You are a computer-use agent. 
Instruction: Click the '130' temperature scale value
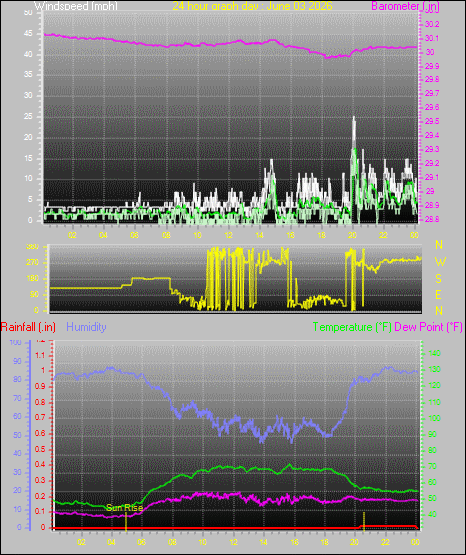(435, 369)
